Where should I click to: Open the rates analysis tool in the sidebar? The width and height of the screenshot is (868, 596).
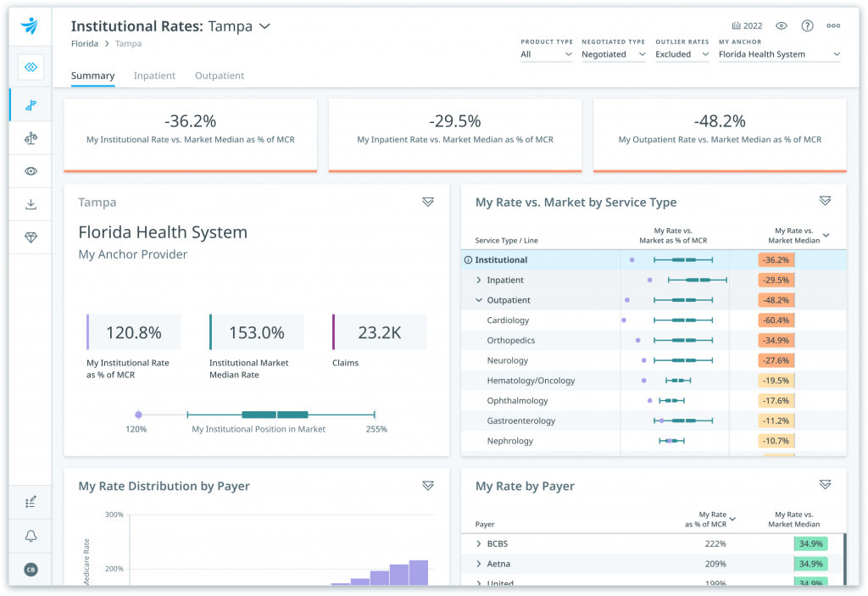click(31, 104)
